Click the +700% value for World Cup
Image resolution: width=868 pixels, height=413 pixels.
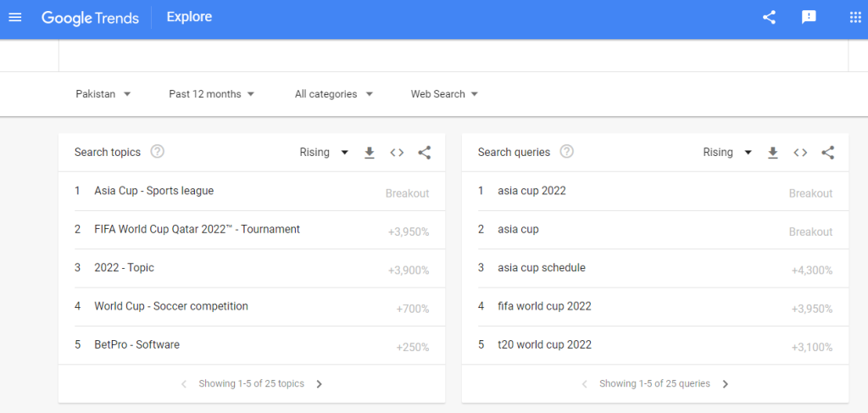413,309
